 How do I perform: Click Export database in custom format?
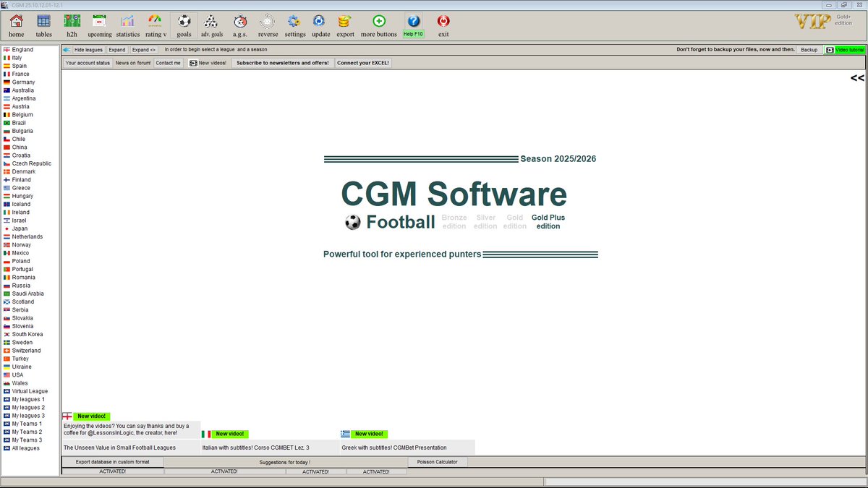point(113,462)
